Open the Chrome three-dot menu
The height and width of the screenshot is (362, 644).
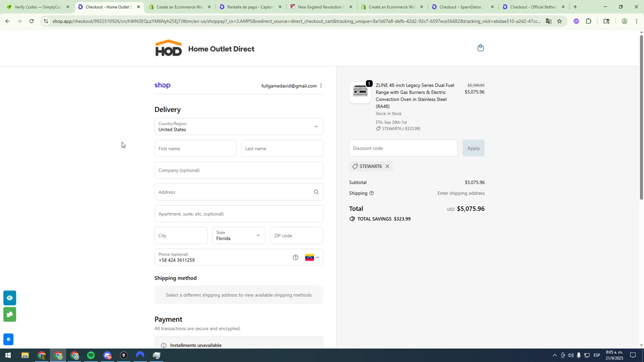[x=637, y=21]
